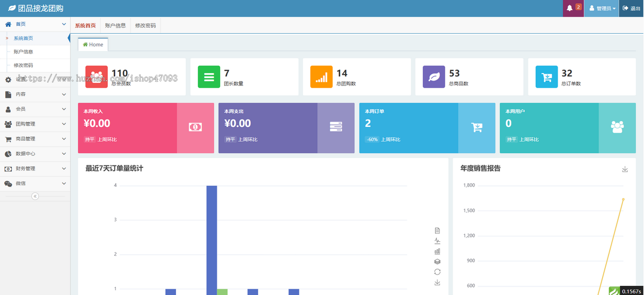This screenshot has width=644, height=295.
Task: Download the 年度销售报告 chart image
Action: click(x=625, y=169)
